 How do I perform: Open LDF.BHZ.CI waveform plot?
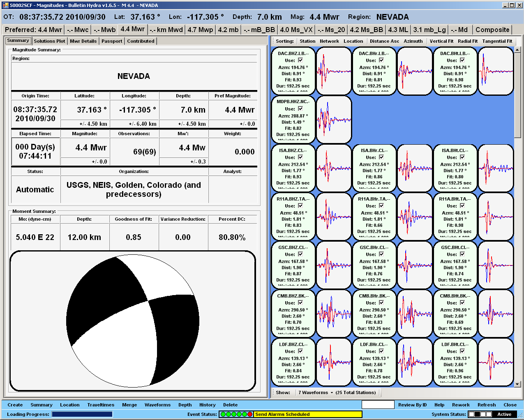click(x=334, y=362)
